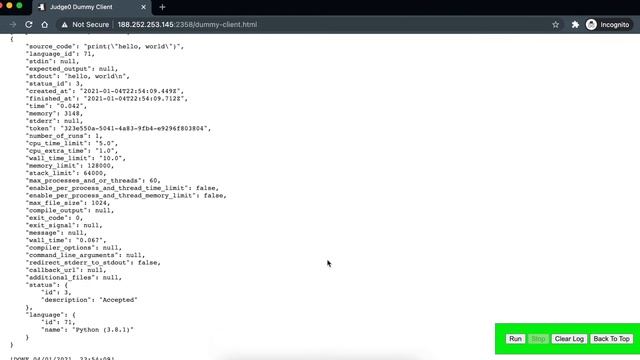Click the "message": null line
640x360 pixels.
(56, 233)
